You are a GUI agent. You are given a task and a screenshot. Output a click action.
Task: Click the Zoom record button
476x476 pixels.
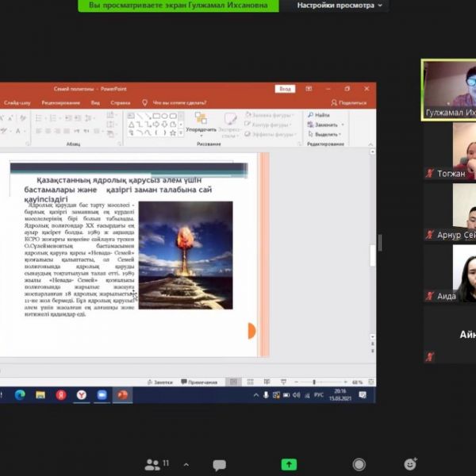click(359, 465)
